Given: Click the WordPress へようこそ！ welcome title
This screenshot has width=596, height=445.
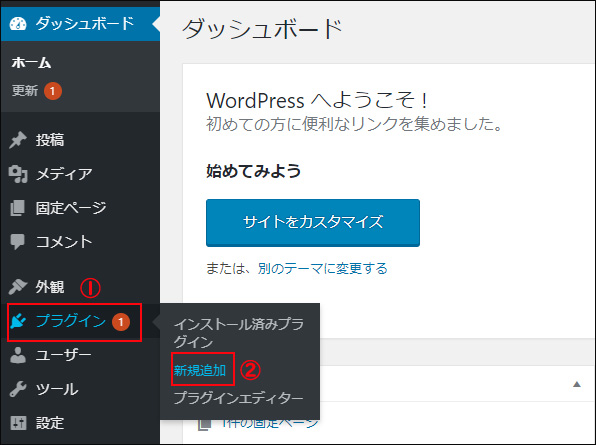Looking at the screenshot, I should tap(317, 100).
